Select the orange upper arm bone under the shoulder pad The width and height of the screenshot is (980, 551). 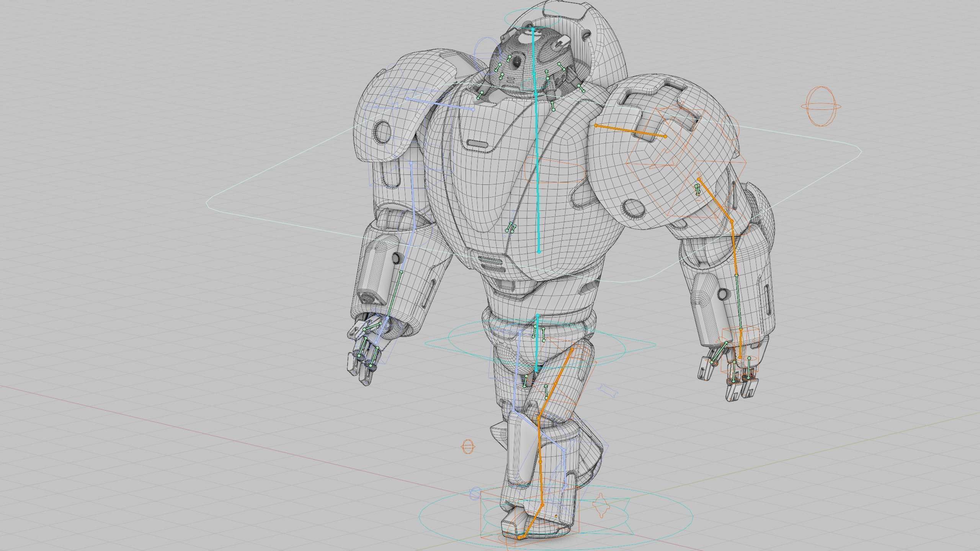click(x=715, y=200)
